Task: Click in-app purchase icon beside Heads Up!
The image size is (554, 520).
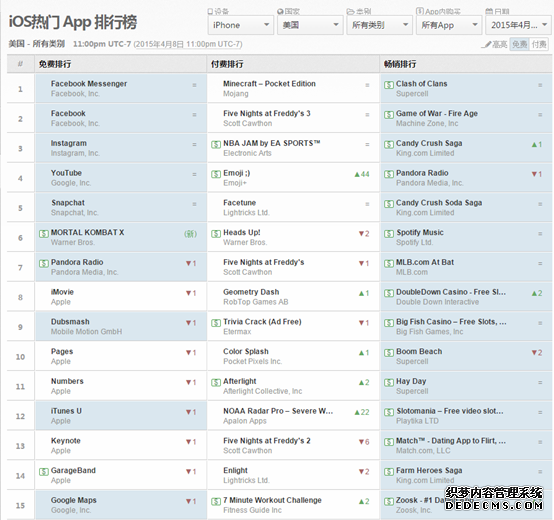Action: point(216,234)
